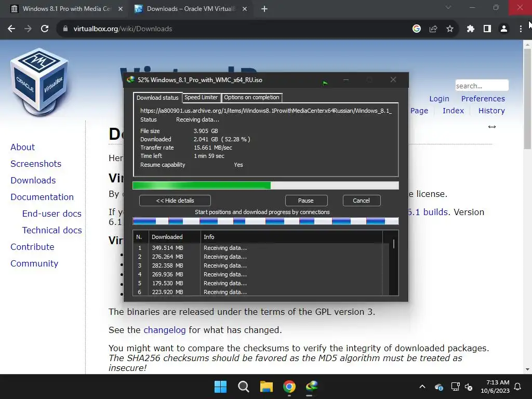532x399 pixels.
Task: Close the Windows 8.1 Pro tab
Action: click(x=121, y=9)
